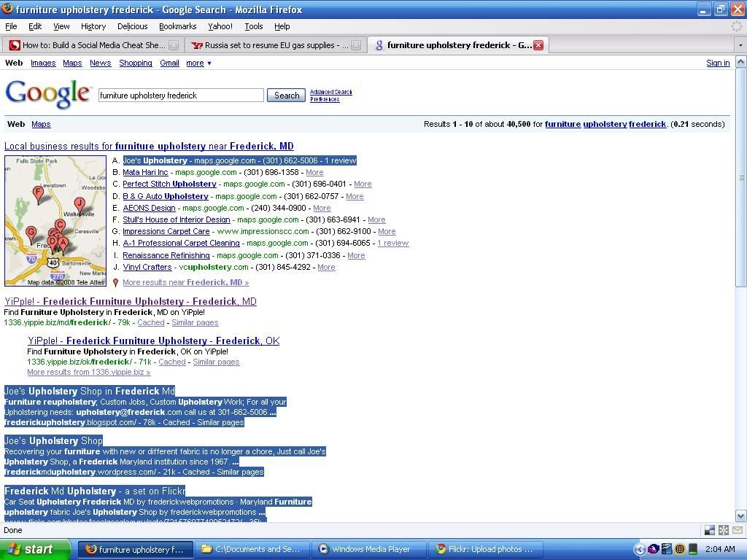Click the page scrollbar up arrow
This screenshot has width=747, height=560.
[x=741, y=62]
